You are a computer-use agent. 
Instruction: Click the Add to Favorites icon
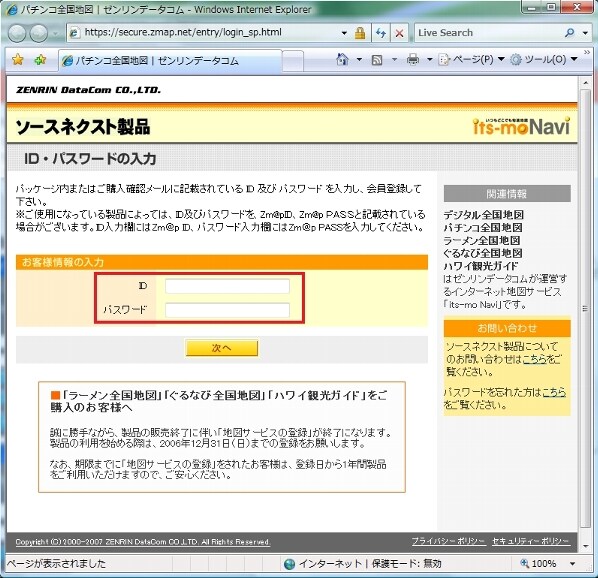40,60
